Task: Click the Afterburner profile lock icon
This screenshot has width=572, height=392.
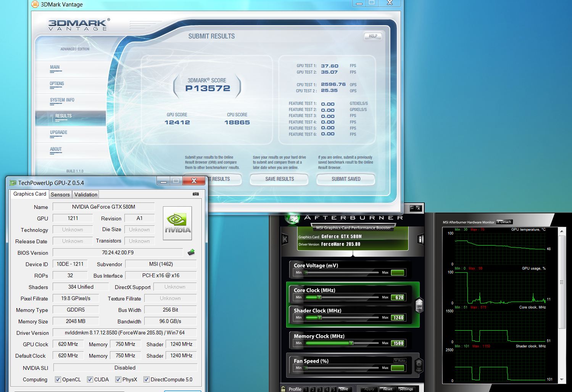Action: click(283, 389)
